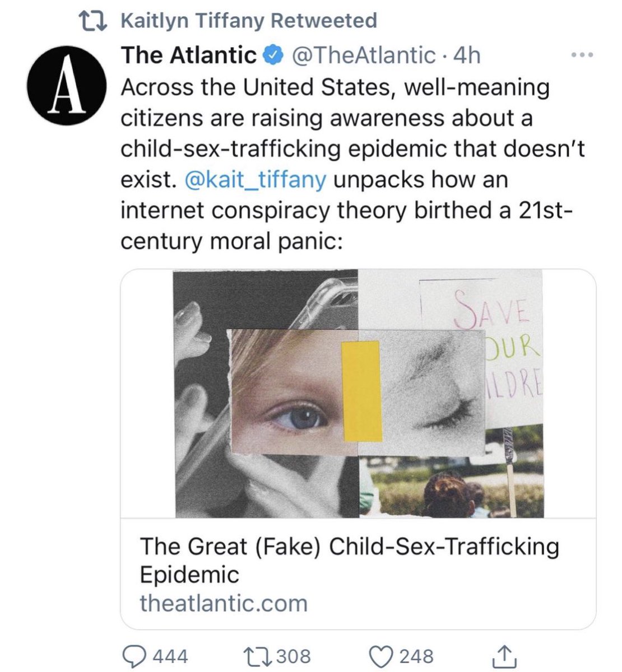Open the @TheAtlantic handle

[361, 55]
